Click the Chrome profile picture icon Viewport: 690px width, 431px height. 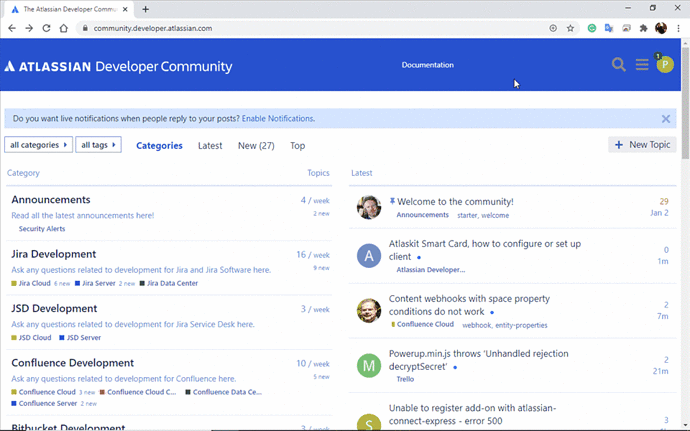(x=661, y=28)
